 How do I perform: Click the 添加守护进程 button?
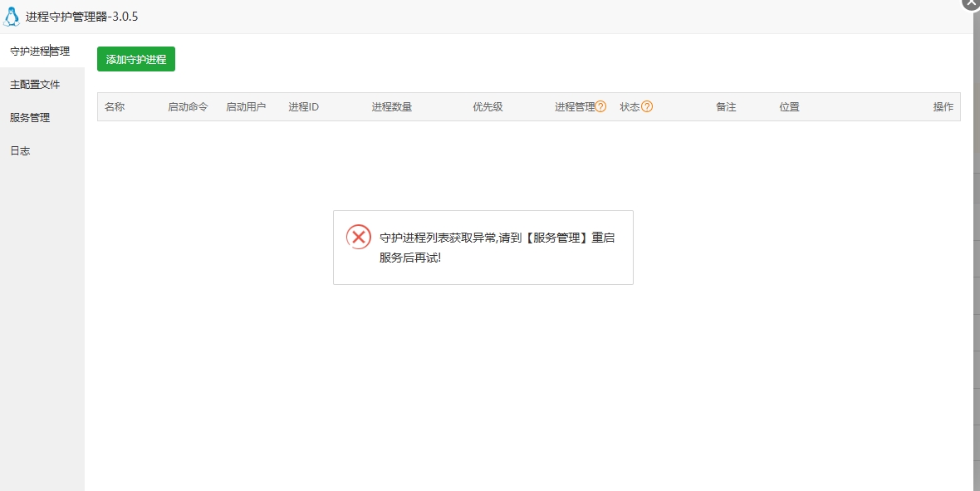[136, 60]
